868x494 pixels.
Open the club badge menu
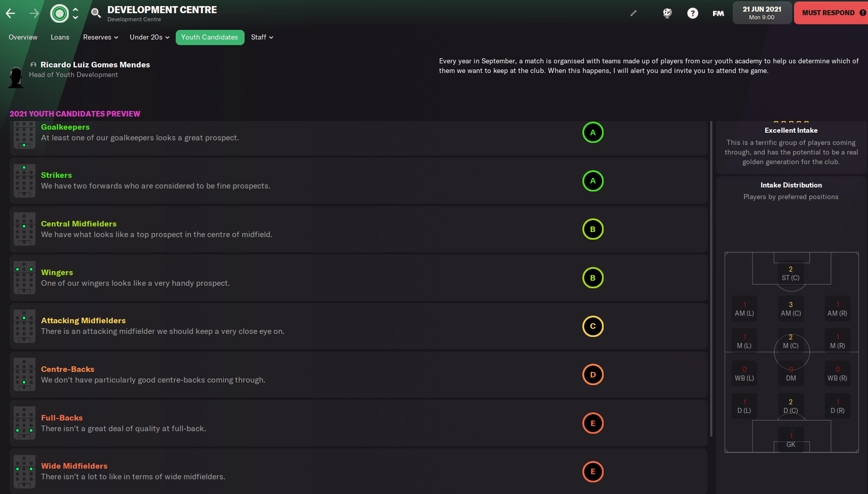[x=59, y=13]
